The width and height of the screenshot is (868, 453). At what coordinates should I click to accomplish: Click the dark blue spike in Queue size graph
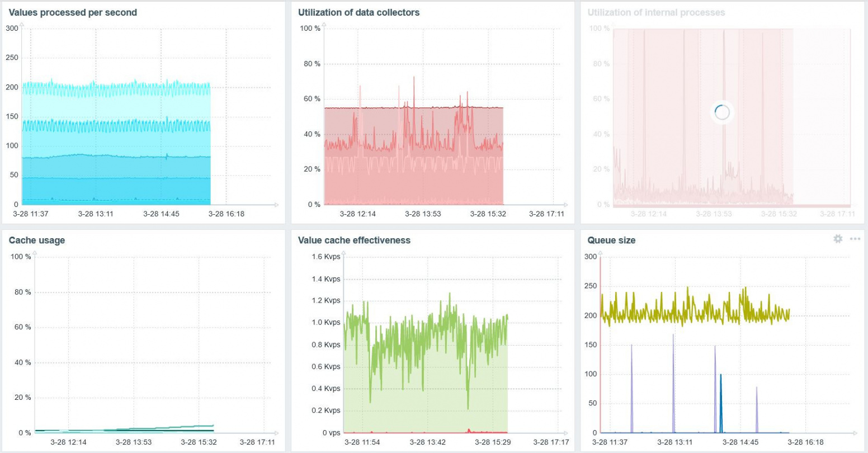[x=720, y=403]
